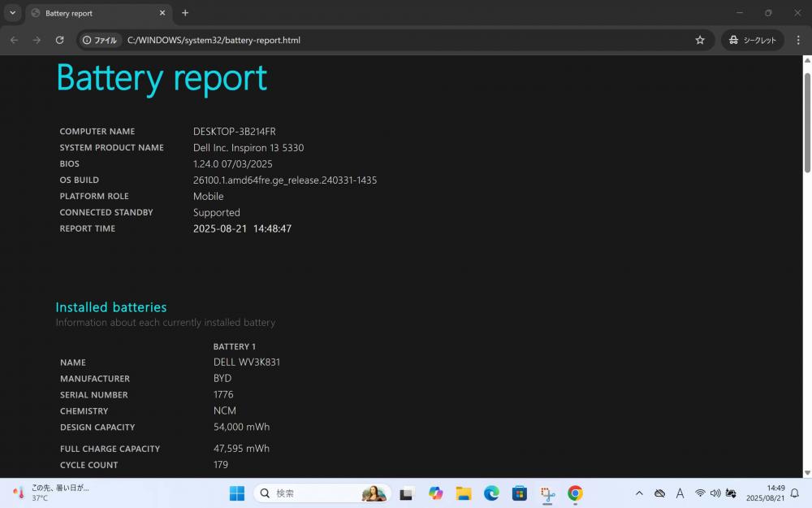The height and width of the screenshot is (508, 812).
Task: Open the notification bell
Action: pyautogui.click(x=795, y=493)
